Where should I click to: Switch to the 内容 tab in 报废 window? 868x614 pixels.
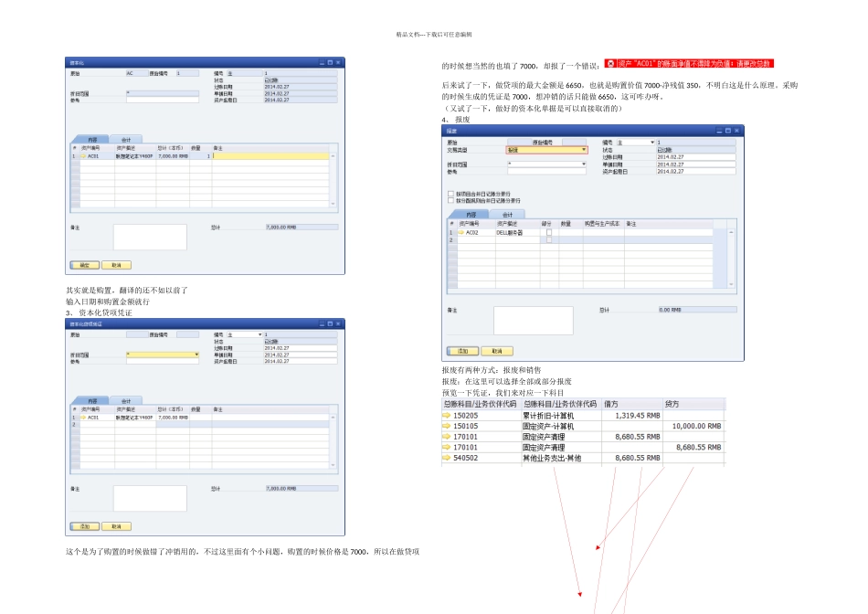(x=471, y=215)
